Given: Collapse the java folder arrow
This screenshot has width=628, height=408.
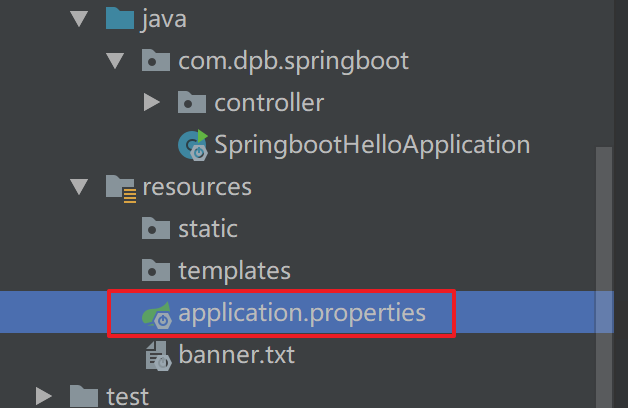Looking at the screenshot, I should click(79, 18).
